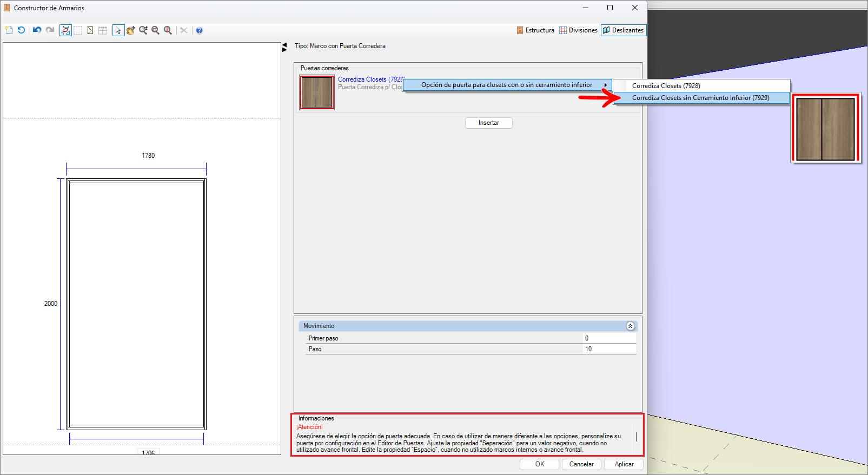Screen dimensions: 868x475
Task: Click the gray X delete icon
Action: (184, 30)
